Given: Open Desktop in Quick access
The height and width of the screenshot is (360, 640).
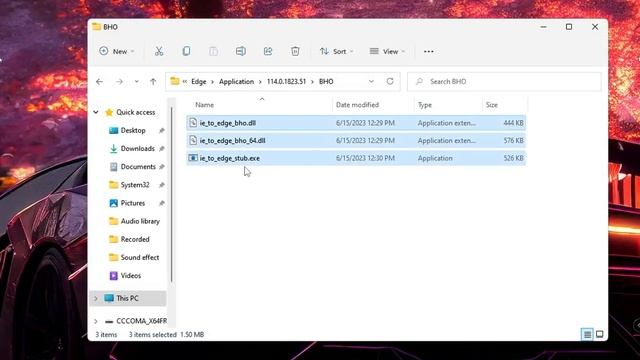Looking at the screenshot, I should pyautogui.click(x=133, y=131).
